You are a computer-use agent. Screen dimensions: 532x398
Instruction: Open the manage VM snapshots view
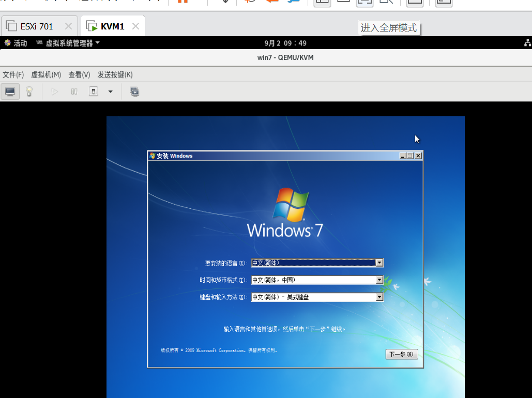click(x=134, y=91)
